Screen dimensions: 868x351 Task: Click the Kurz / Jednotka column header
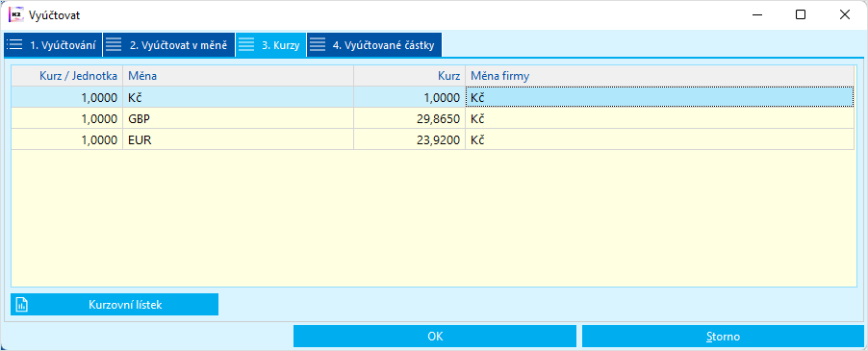(x=67, y=76)
